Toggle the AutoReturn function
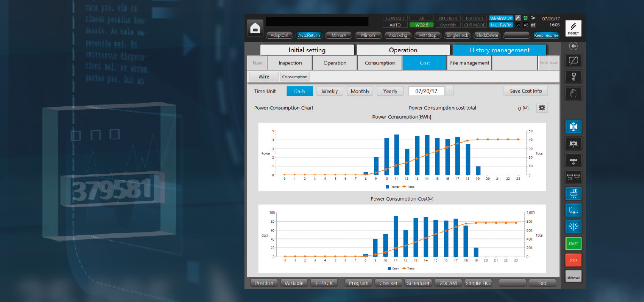This screenshot has height=302, width=644. pos(309,35)
